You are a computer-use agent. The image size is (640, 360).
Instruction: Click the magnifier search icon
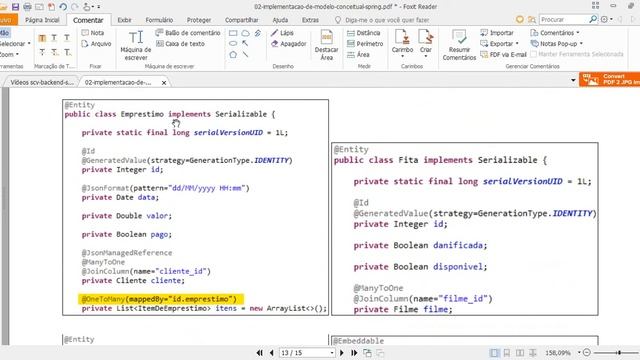tap(593, 19)
